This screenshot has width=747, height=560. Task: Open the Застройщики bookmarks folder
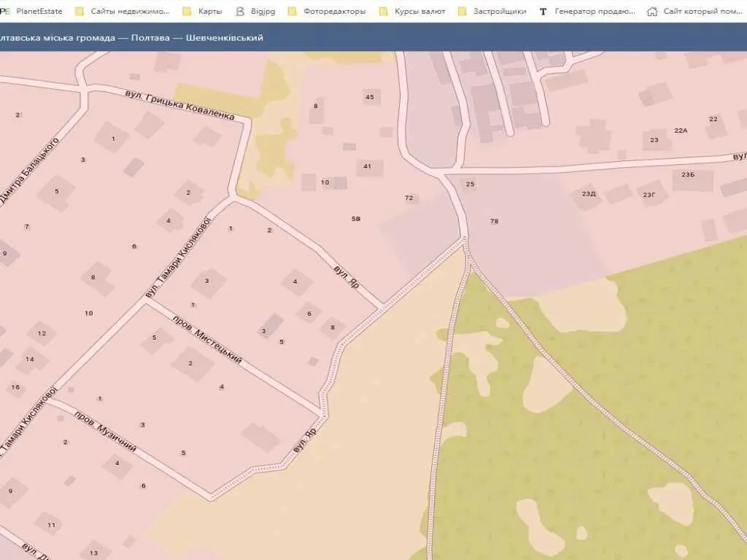click(499, 11)
